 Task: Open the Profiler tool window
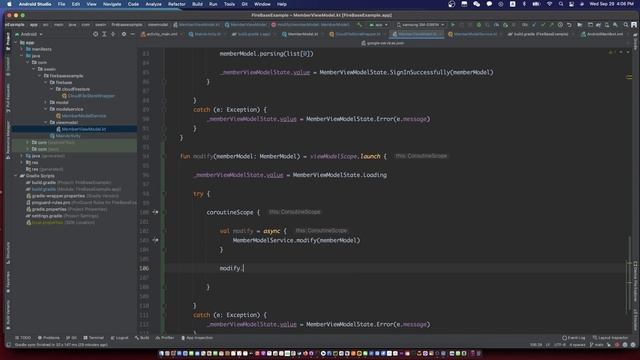(165, 338)
